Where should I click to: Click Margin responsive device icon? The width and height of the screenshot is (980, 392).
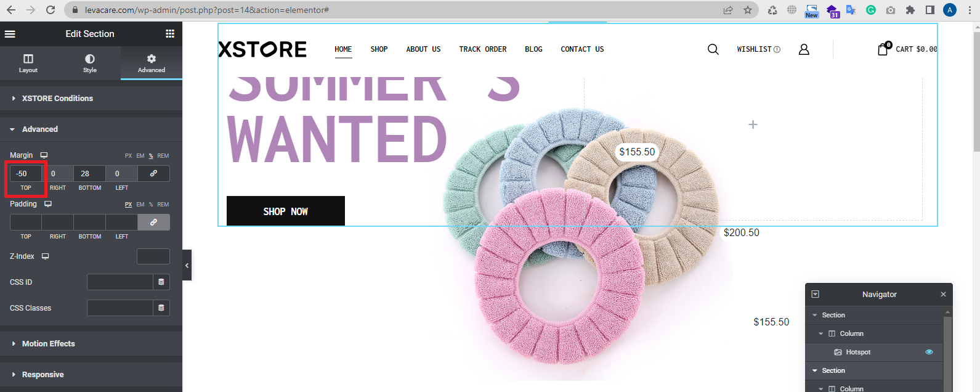(x=44, y=155)
